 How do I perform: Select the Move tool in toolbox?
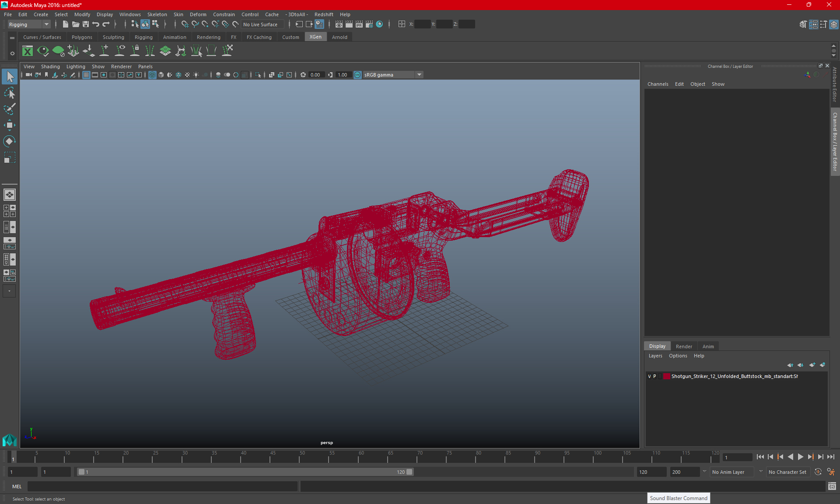[9, 125]
